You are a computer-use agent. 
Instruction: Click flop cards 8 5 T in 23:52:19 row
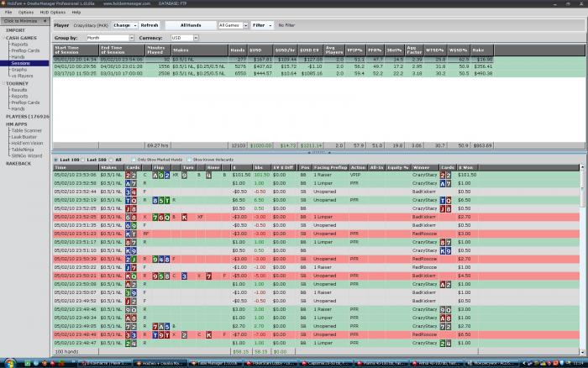(x=161, y=200)
